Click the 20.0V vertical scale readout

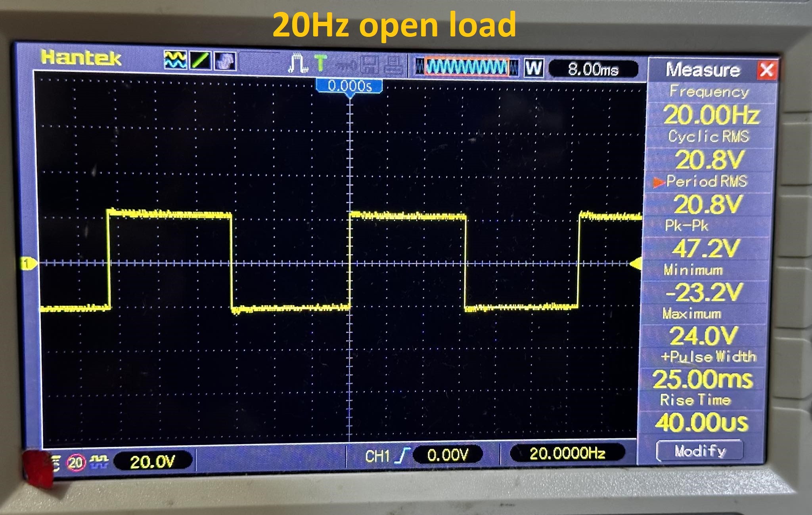(x=153, y=462)
